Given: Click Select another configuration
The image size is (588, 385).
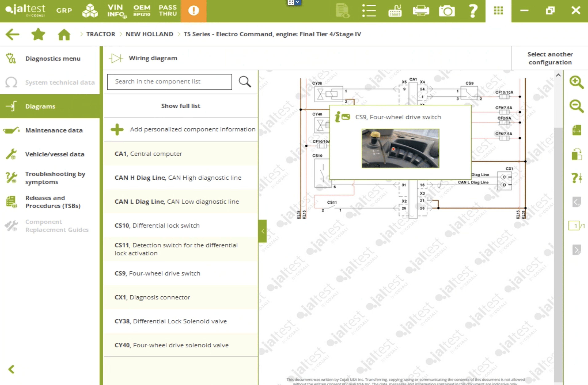Looking at the screenshot, I should 550,58.
